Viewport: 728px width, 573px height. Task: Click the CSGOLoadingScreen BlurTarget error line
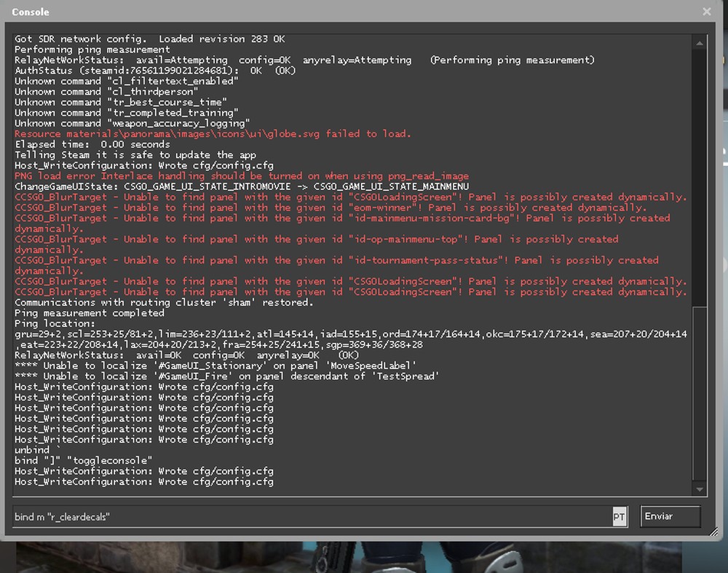click(x=349, y=197)
